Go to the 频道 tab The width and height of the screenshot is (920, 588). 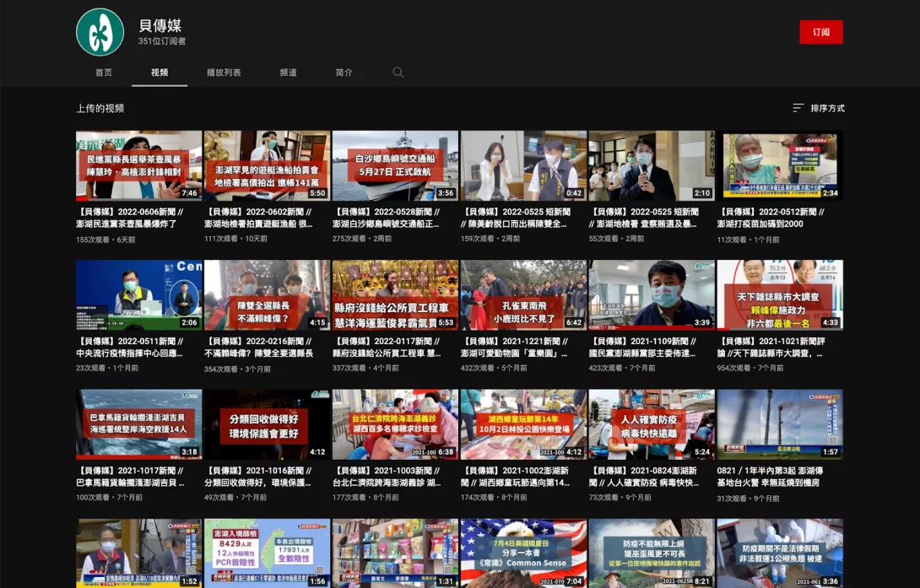(289, 73)
